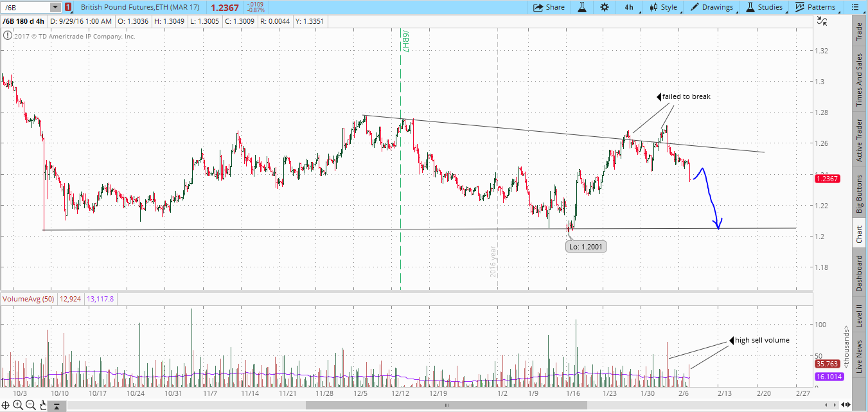This screenshot has height=412, width=868.
Task: Click the info icon near copyright text
Action: click(6, 37)
